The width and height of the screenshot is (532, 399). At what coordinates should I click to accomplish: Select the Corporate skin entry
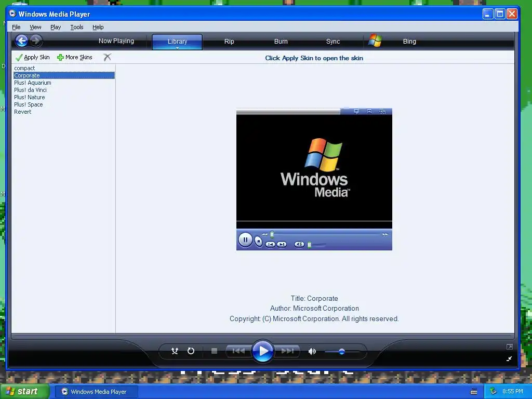coord(64,75)
